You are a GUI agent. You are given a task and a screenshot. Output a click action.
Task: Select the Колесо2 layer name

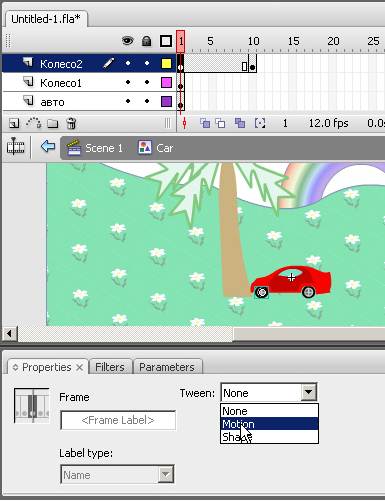pos(61,64)
